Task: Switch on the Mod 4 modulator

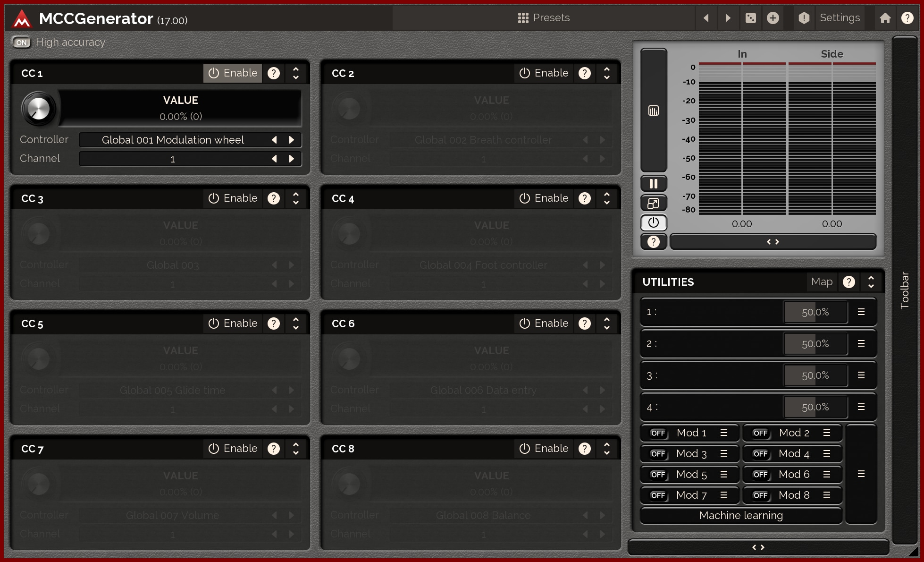Action: (760, 454)
